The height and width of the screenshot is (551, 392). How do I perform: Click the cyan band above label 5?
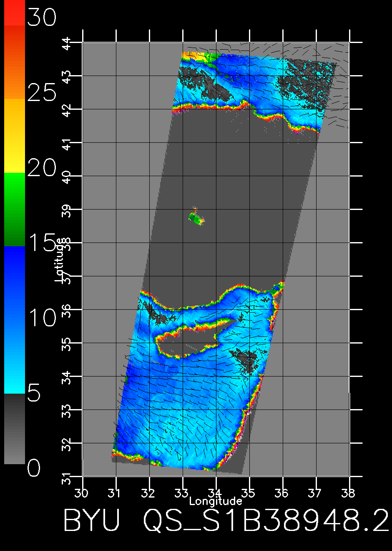(x=15, y=320)
